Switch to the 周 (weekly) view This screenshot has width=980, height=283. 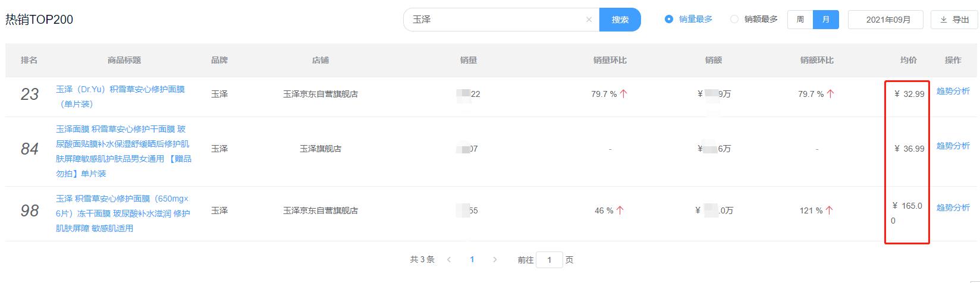tap(800, 20)
